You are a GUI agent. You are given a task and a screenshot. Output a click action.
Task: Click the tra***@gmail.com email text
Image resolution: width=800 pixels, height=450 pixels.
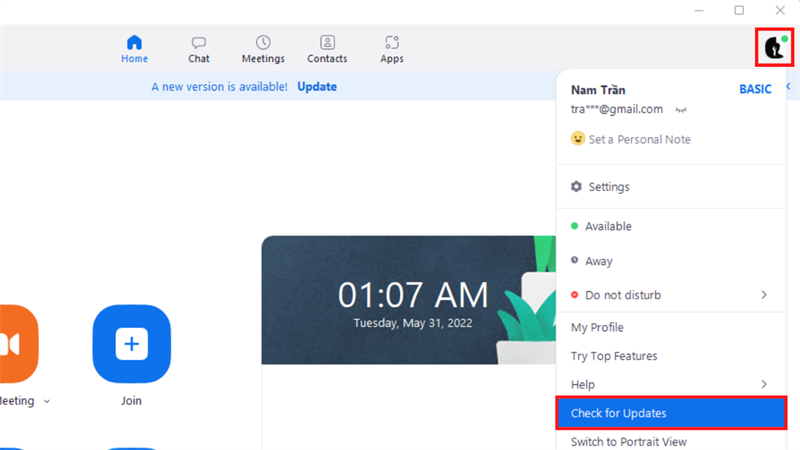point(617,109)
